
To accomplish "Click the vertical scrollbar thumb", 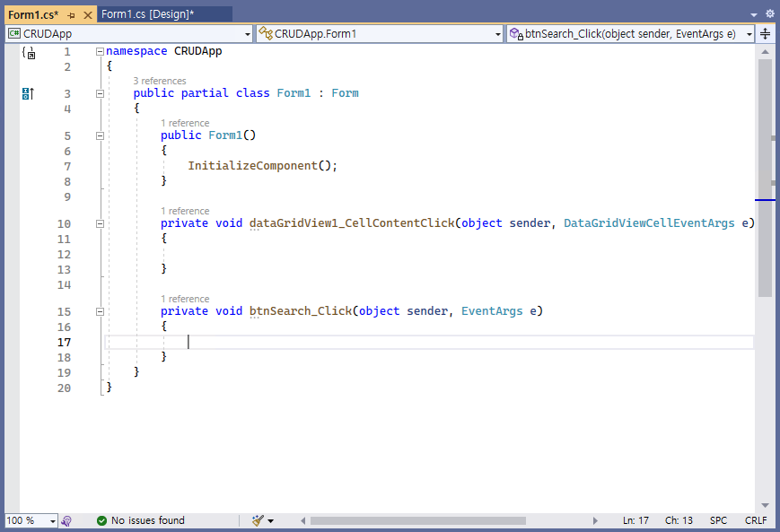I will tap(765, 178).
